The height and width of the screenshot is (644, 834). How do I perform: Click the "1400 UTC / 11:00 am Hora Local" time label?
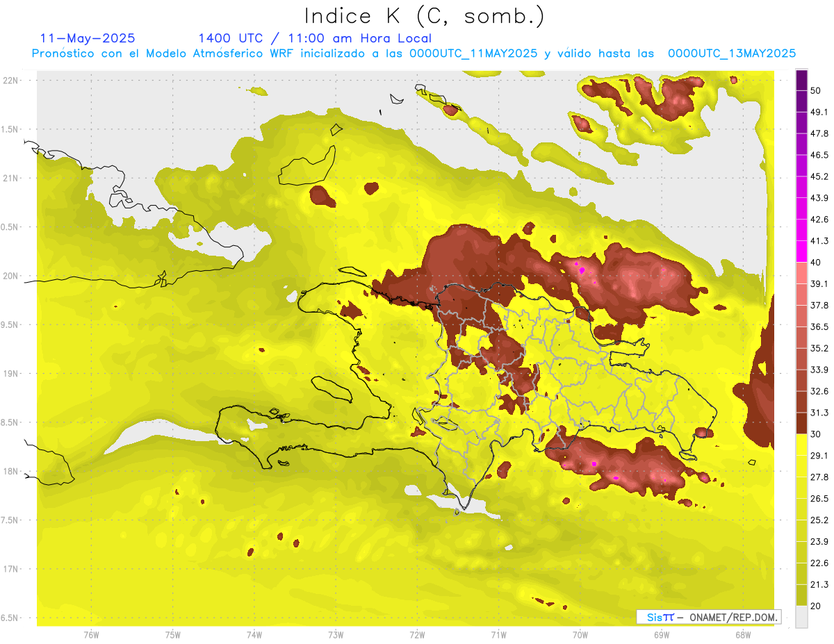(x=315, y=38)
